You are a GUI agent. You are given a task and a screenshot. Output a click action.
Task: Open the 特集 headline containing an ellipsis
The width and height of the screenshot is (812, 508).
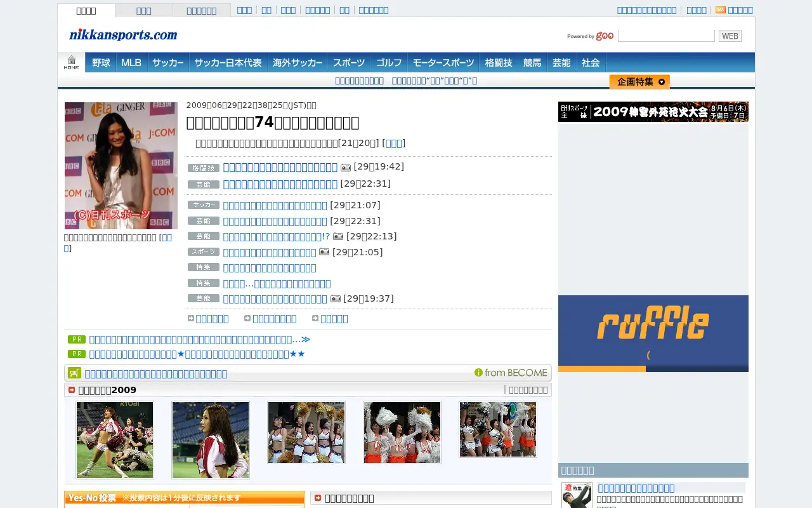click(x=277, y=283)
